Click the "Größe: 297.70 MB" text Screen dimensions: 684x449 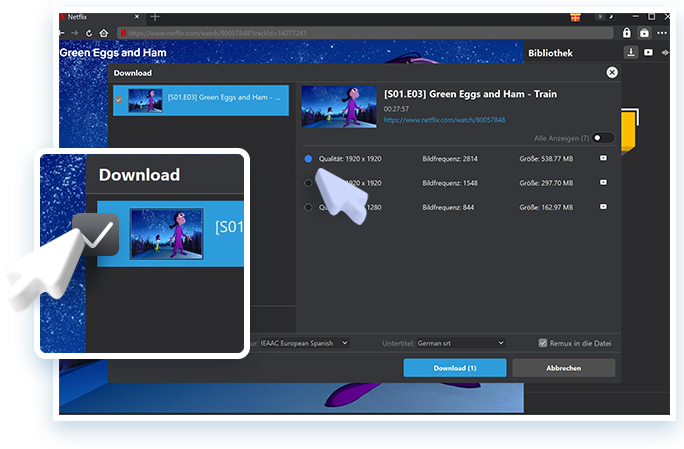coord(546,183)
